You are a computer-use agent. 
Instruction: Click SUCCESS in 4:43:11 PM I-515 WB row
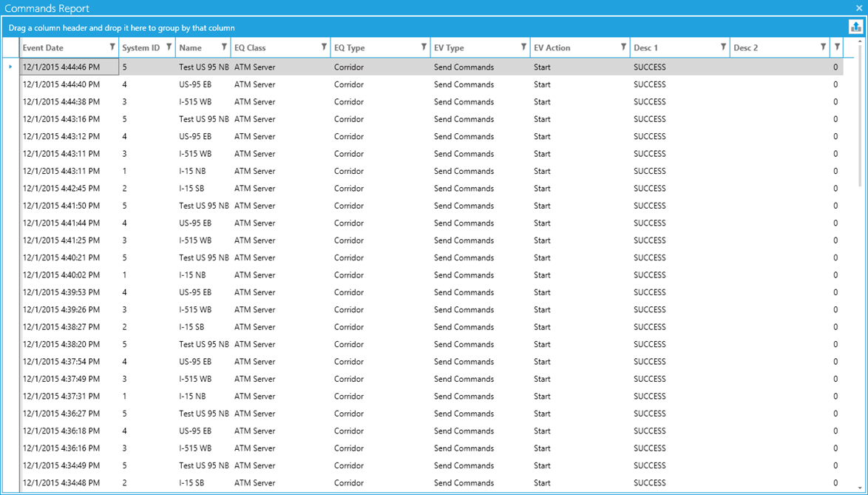click(x=649, y=153)
